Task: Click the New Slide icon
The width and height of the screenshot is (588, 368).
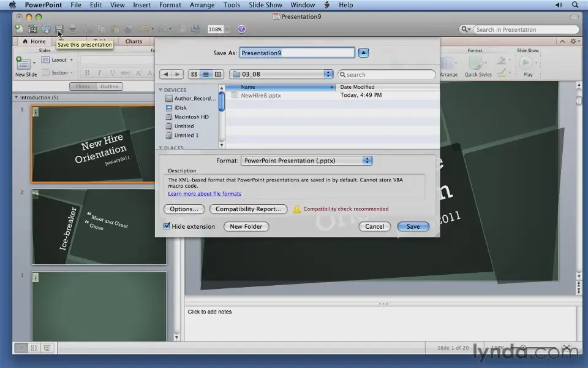Action: (23, 63)
